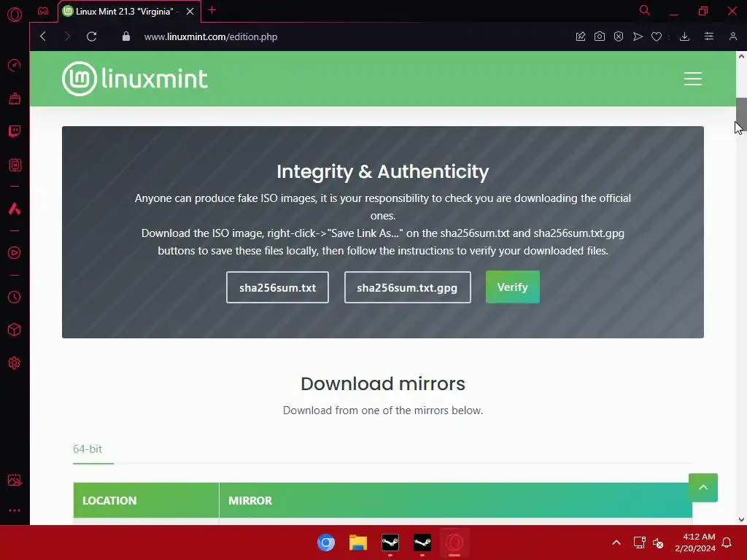
Task: Go back to previous page
Action: point(43,36)
